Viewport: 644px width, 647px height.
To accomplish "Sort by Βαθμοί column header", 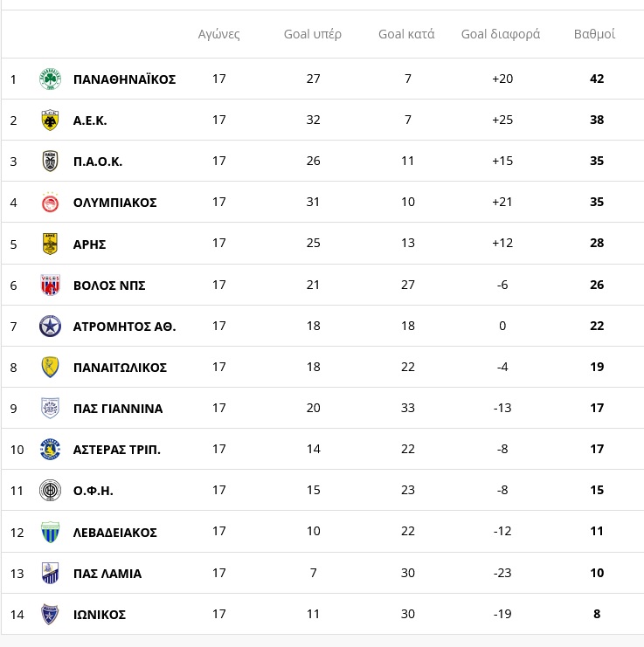I will pyautogui.click(x=594, y=34).
